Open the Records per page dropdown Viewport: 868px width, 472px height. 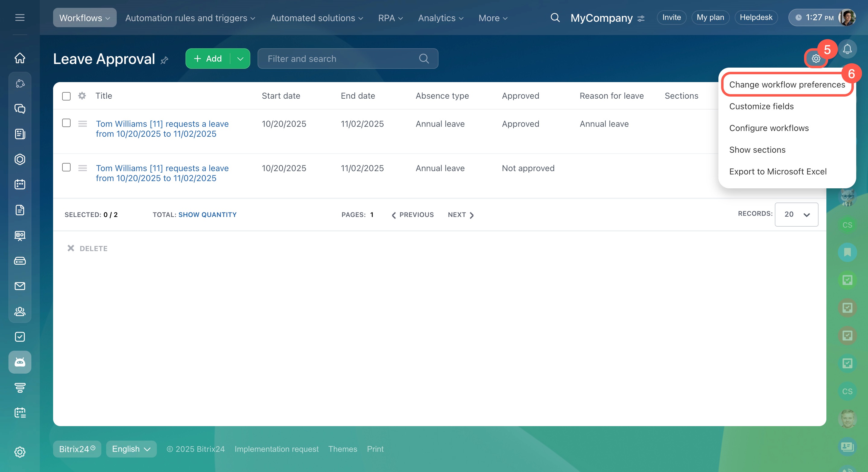coord(796,215)
